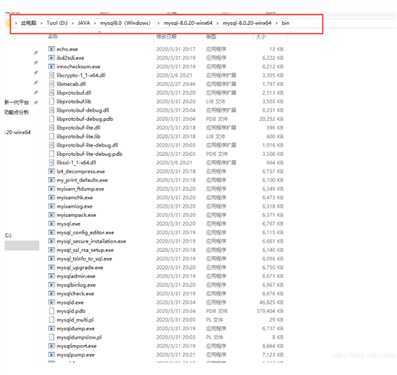Select file name mysql_config_editor.exe

click(85, 232)
